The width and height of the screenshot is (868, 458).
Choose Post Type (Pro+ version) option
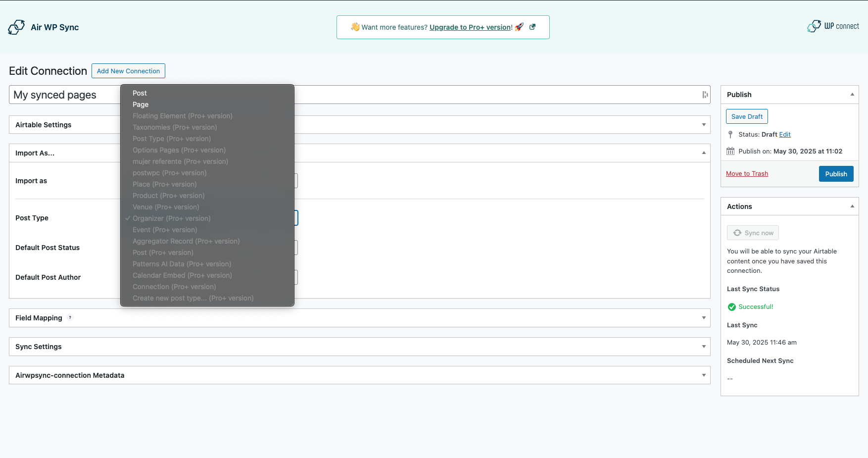point(207,139)
